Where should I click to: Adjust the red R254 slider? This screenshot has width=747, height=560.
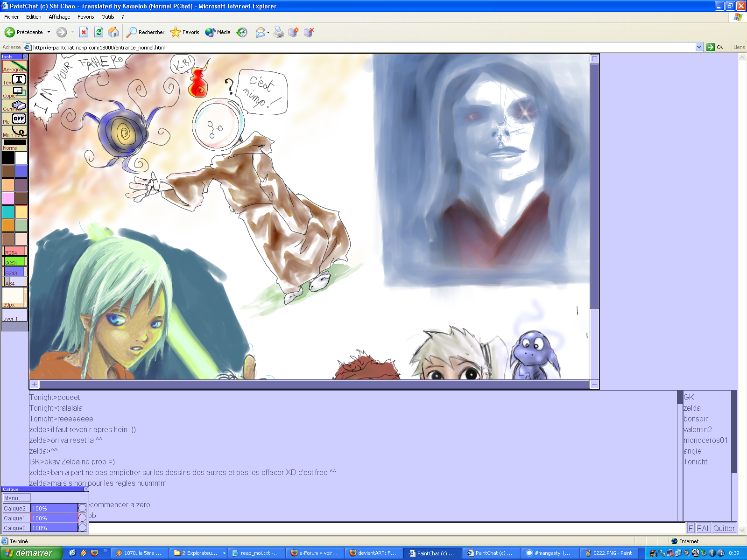pos(14,251)
